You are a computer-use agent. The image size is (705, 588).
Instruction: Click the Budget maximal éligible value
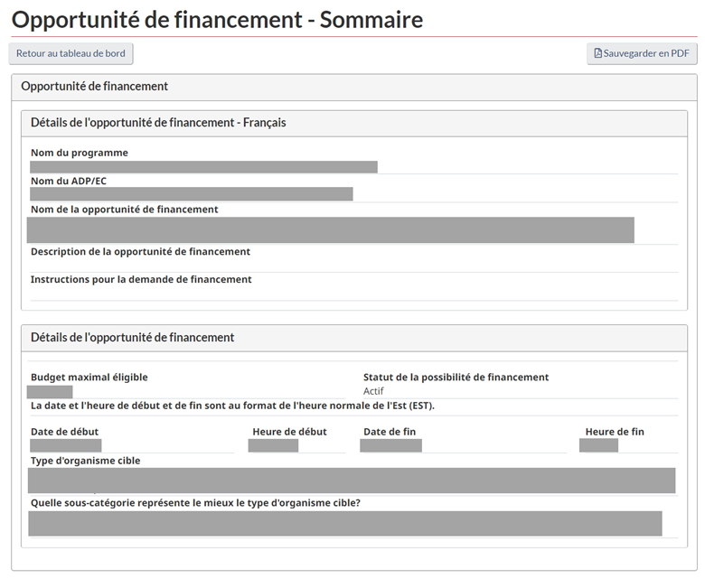(x=50, y=392)
